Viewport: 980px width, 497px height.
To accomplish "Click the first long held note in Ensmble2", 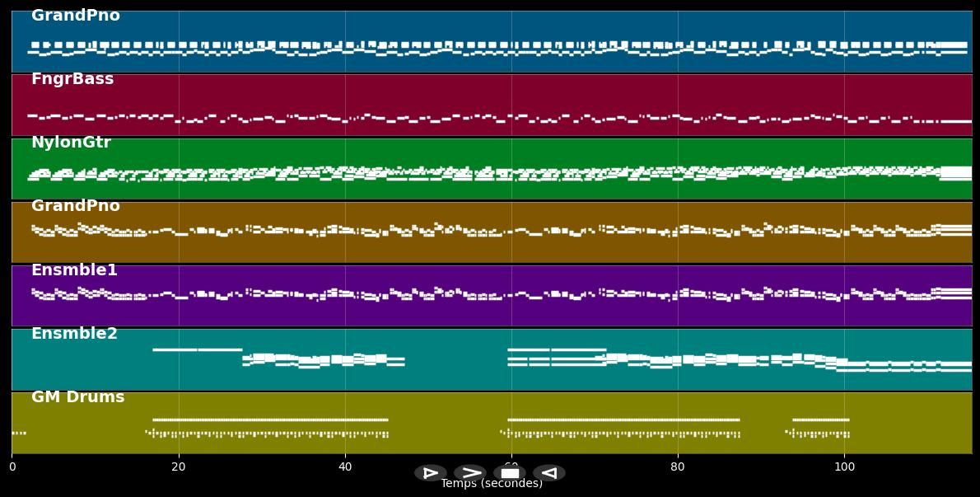I will tap(197, 349).
